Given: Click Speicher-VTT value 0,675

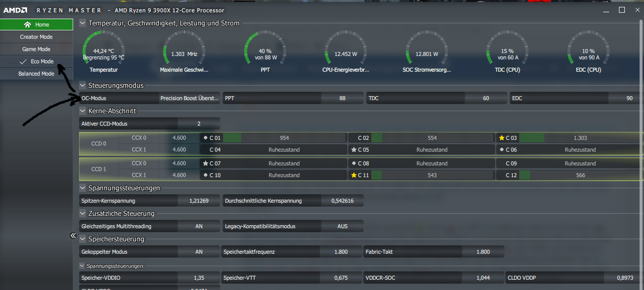Looking at the screenshot, I should point(340,278).
